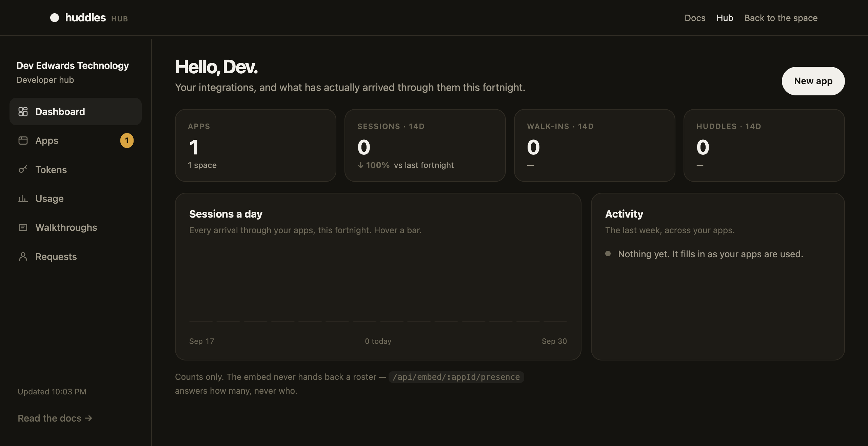Click the 'Sessions a day' heading
Image resolution: width=868 pixels, height=446 pixels.
tap(226, 214)
